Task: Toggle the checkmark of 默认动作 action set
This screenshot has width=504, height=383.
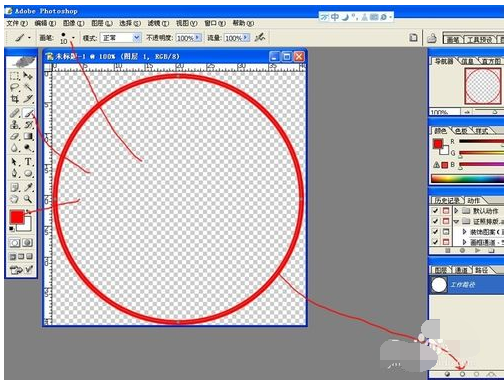Action: (435, 211)
